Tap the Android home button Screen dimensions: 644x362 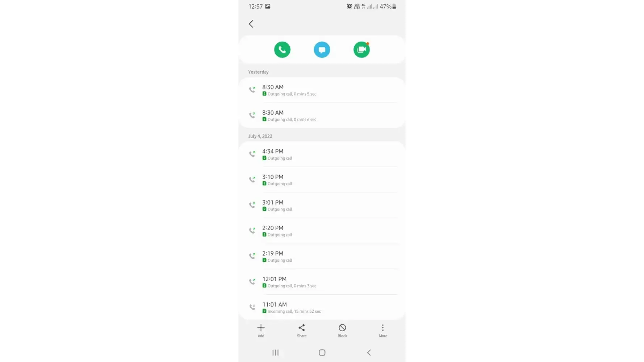322,353
